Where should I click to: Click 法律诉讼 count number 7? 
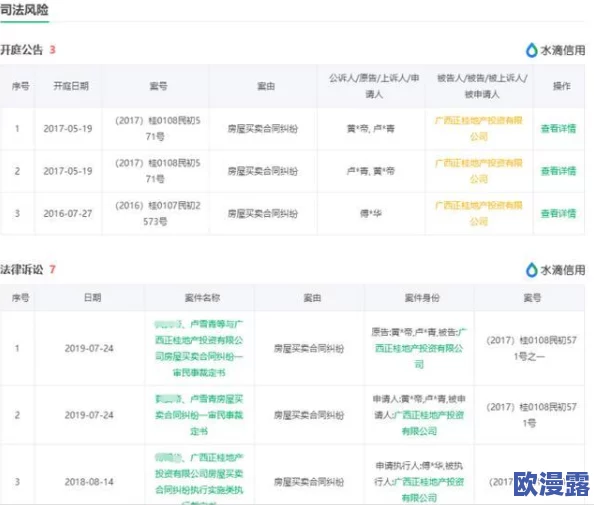52,269
